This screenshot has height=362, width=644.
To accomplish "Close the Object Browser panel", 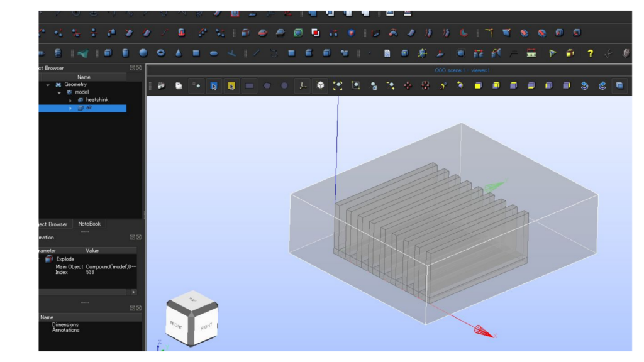I will [x=139, y=68].
